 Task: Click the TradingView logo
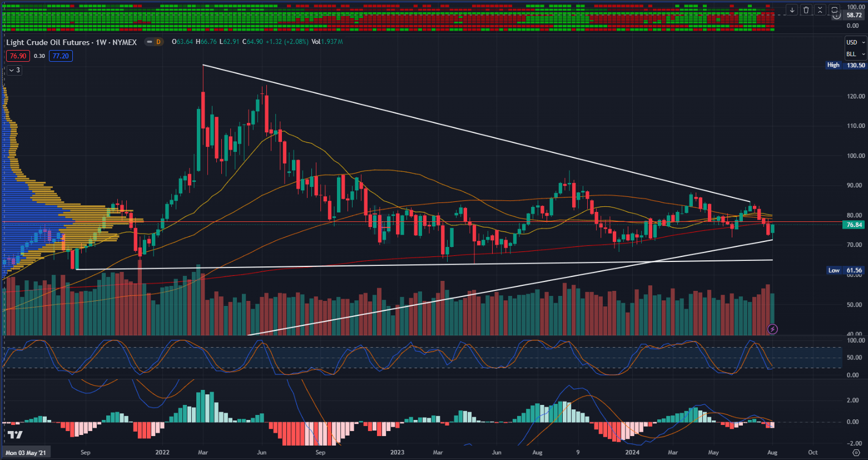[x=15, y=435]
